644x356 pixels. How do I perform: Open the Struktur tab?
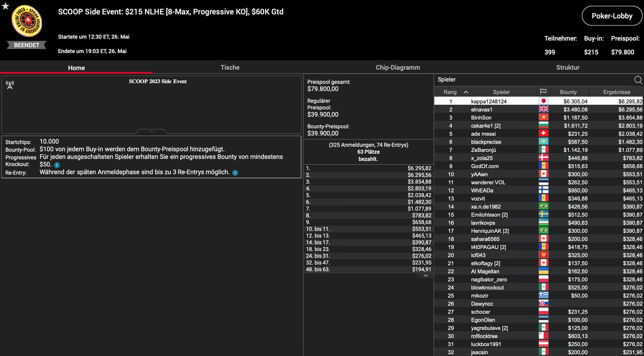[568, 67]
